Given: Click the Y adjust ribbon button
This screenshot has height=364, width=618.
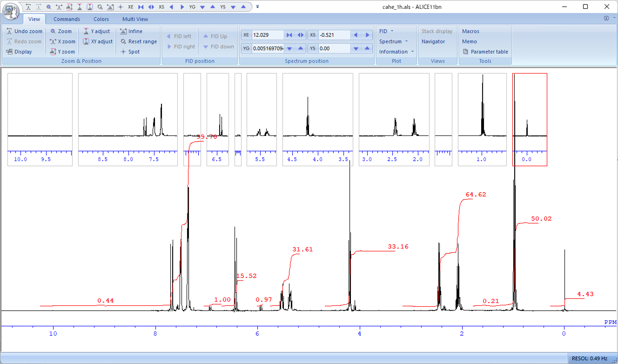Looking at the screenshot, I should pos(97,31).
